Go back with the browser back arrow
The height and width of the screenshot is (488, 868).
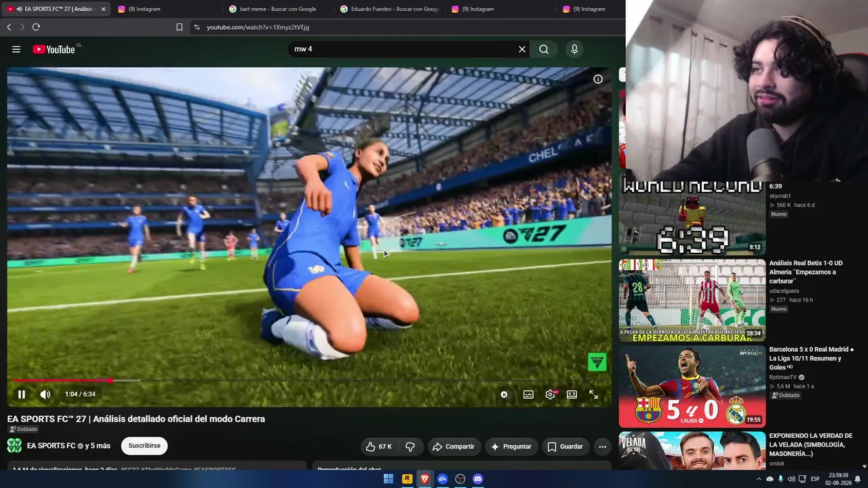coord(9,27)
